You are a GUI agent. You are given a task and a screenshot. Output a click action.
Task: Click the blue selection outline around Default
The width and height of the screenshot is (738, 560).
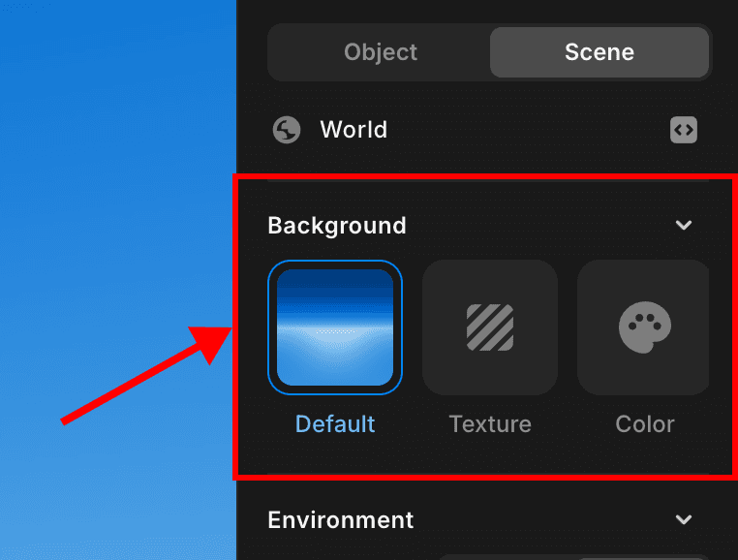click(269, 327)
